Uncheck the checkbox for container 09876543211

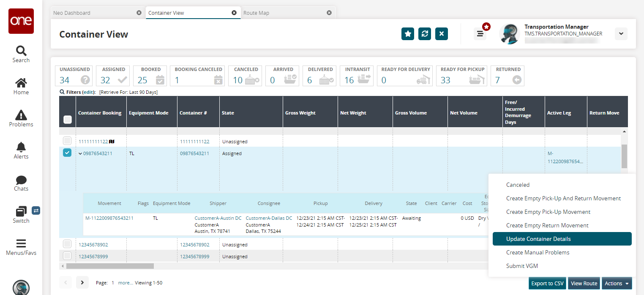67,153
